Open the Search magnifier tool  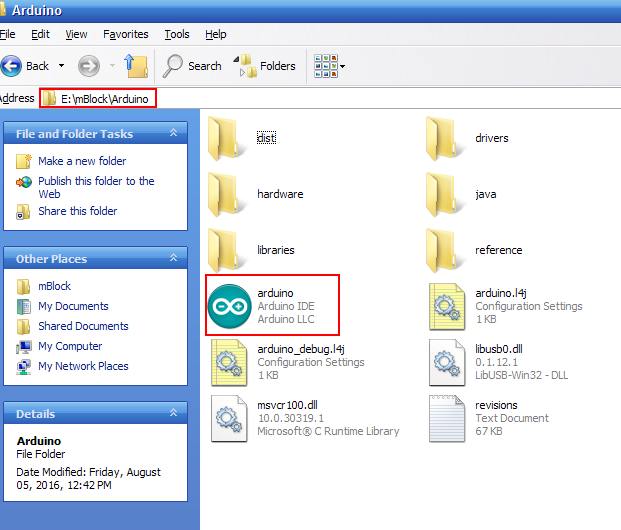pyautogui.click(x=173, y=66)
